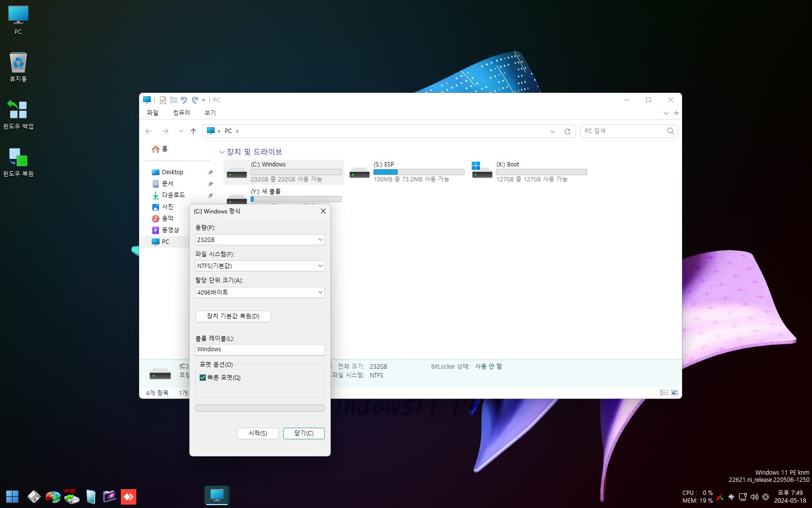Open 다운로드 in the navigation pane
This screenshot has width=812, height=508.
coord(168,195)
